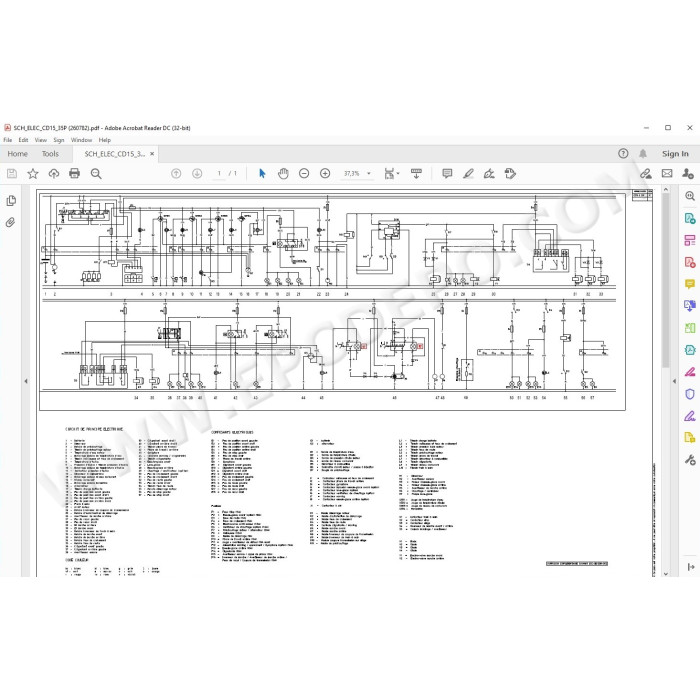Share the document with other people
This screenshot has height=700, width=700.
(688, 173)
